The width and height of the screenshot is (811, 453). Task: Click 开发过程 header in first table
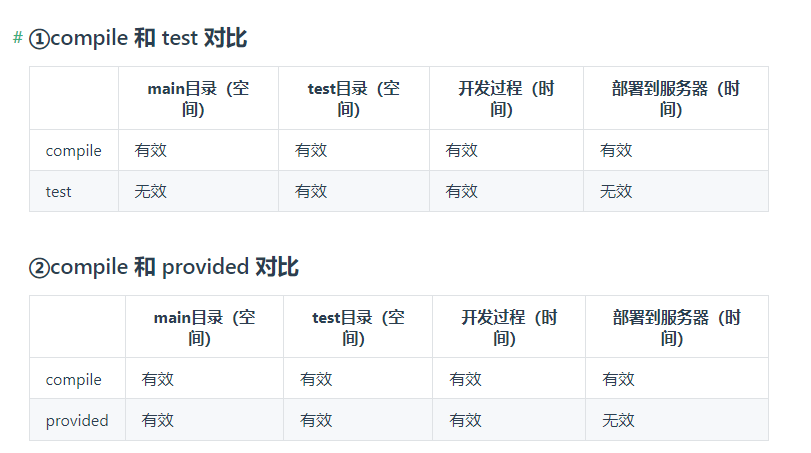pyautogui.click(x=506, y=98)
